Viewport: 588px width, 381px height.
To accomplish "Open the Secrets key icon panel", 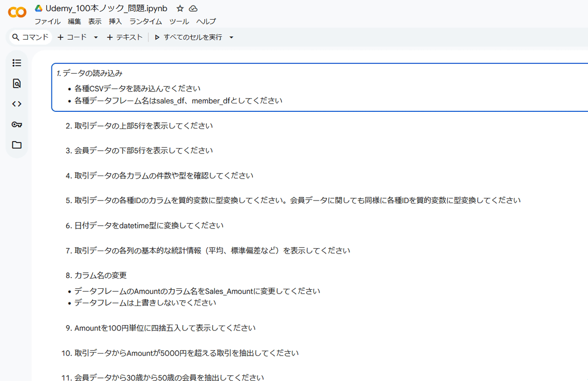I will click(x=17, y=125).
